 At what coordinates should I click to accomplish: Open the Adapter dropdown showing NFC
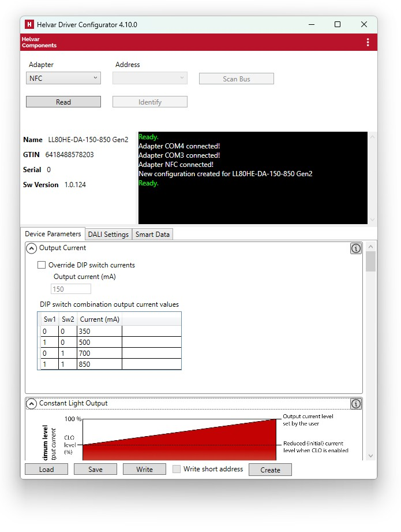click(x=63, y=78)
